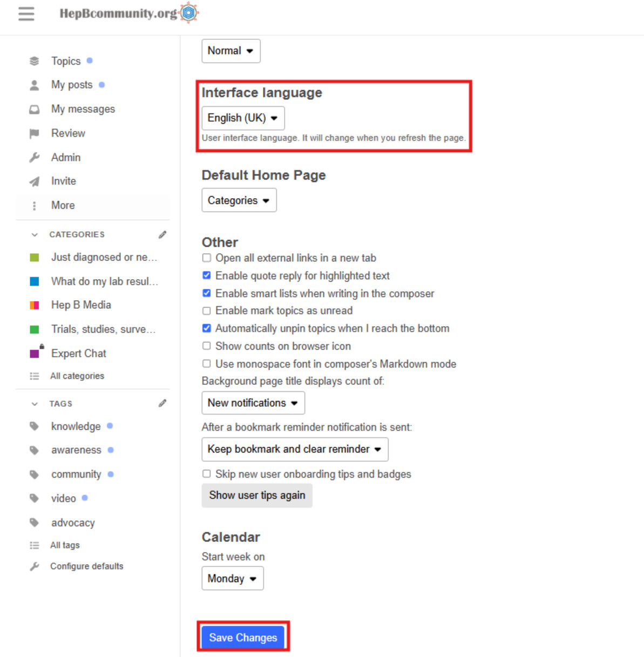Expand the More sidebar menu item

coord(63,205)
